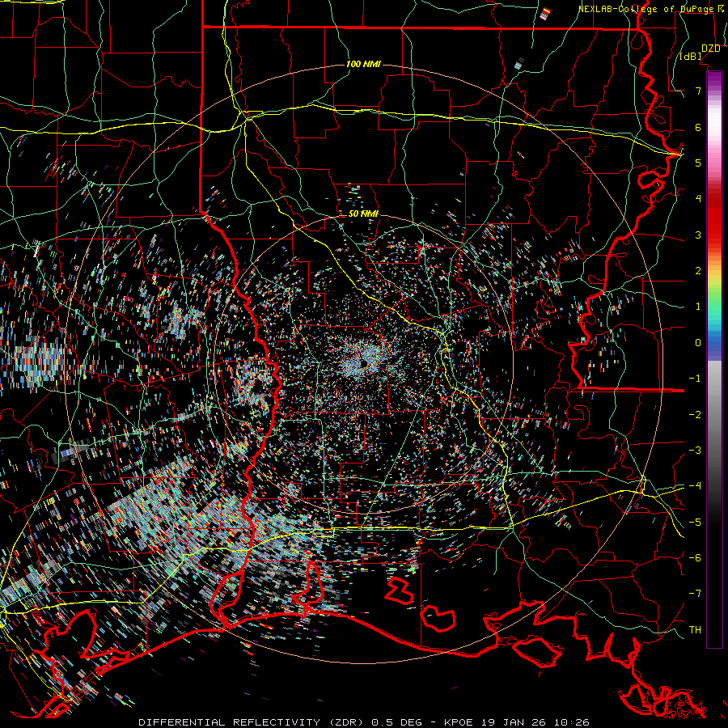Viewport: 728px width, 728px height.
Task: Click the -6 value on the color scale
Action: pyautogui.click(x=695, y=558)
